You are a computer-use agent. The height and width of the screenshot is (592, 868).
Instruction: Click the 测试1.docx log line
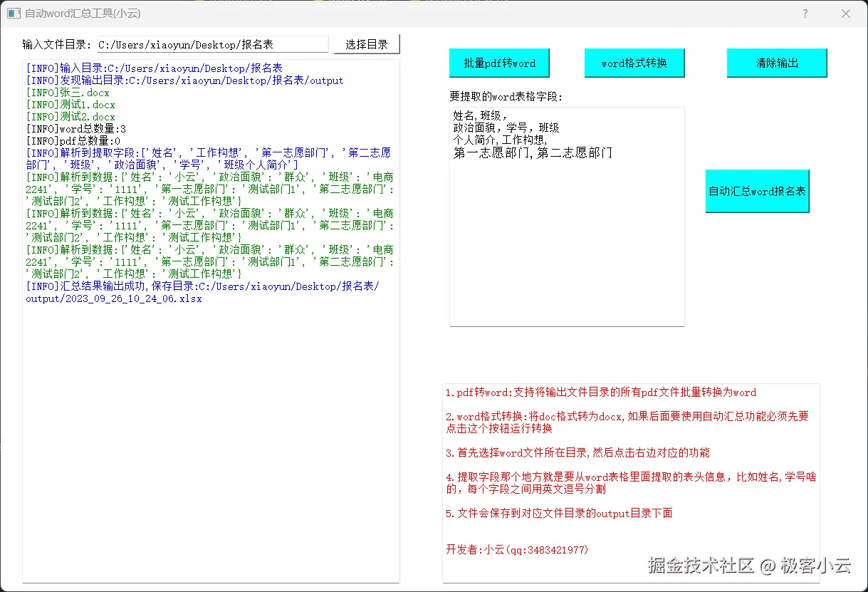[66, 104]
